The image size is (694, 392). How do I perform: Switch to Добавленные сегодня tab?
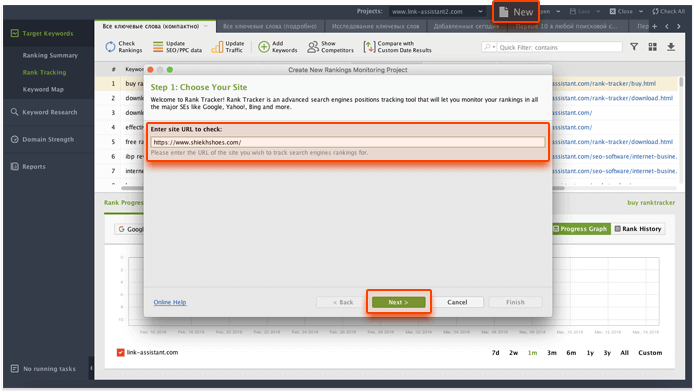[x=466, y=26]
